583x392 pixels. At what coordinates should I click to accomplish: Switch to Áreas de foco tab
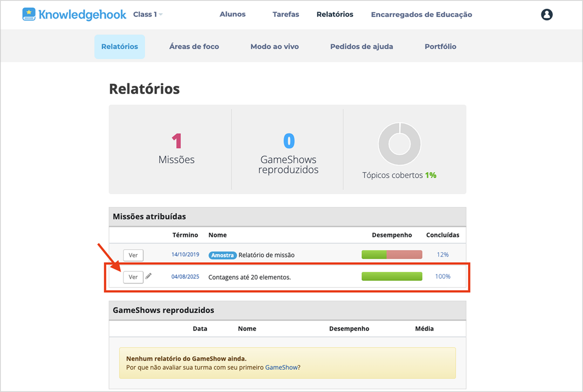click(x=194, y=47)
